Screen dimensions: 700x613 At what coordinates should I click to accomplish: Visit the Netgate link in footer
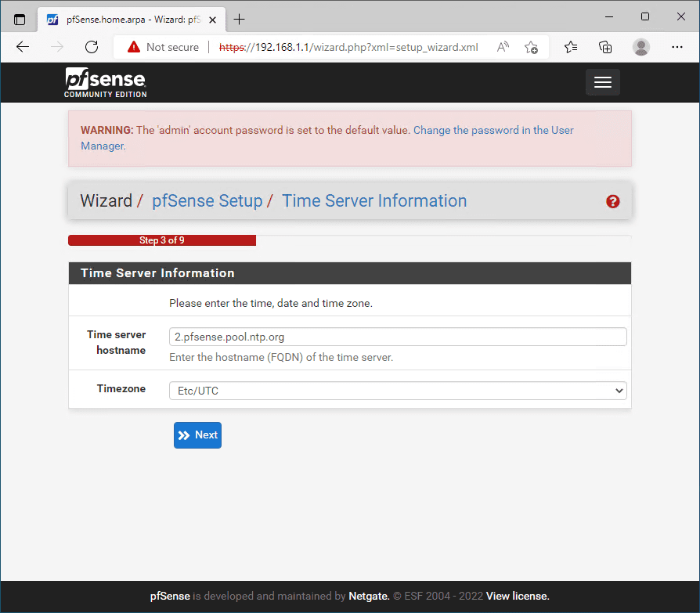(368, 596)
